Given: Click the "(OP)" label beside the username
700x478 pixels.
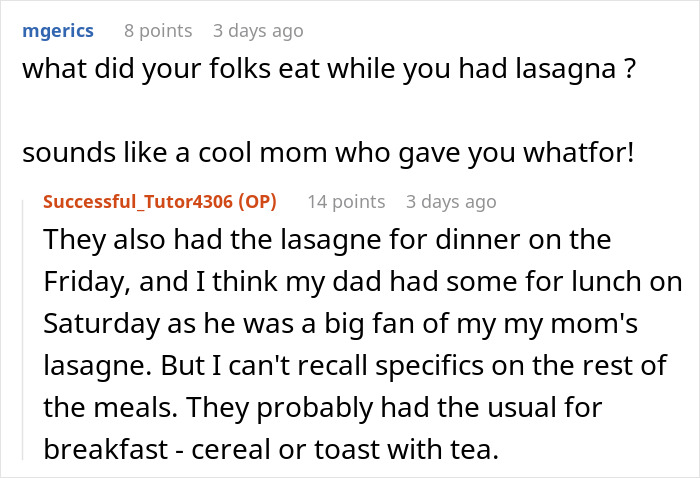Looking at the screenshot, I should [253, 202].
